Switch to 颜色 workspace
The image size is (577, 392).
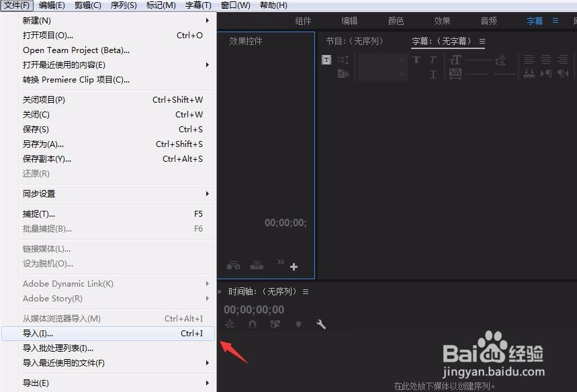click(396, 21)
